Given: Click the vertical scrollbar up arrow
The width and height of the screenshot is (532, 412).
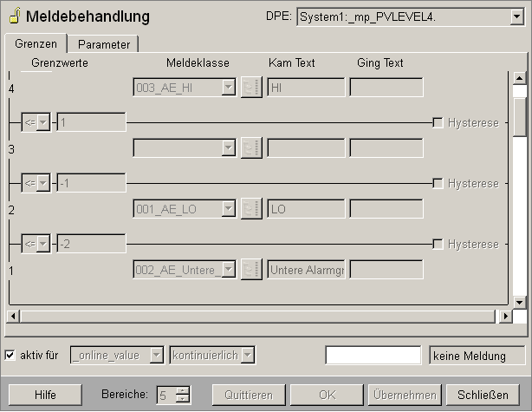Looking at the screenshot, I should [x=520, y=78].
